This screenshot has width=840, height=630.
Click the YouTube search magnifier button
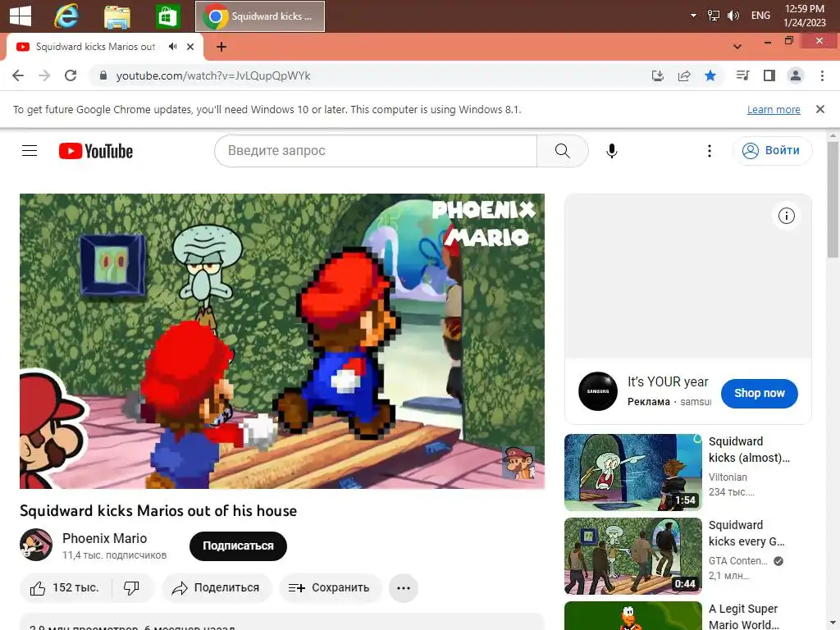[563, 151]
